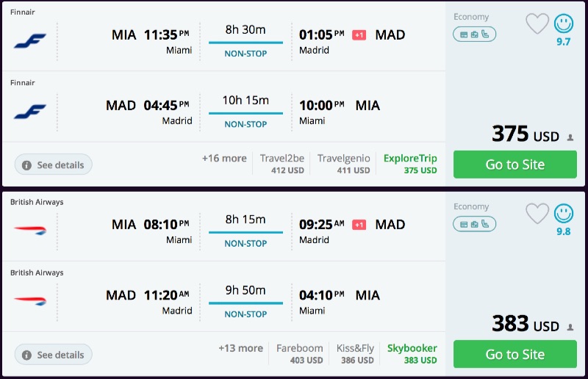Image resolution: width=588 pixels, height=379 pixels.
Task: Click the Finnair logo on Miami departure
Action: point(29,41)
